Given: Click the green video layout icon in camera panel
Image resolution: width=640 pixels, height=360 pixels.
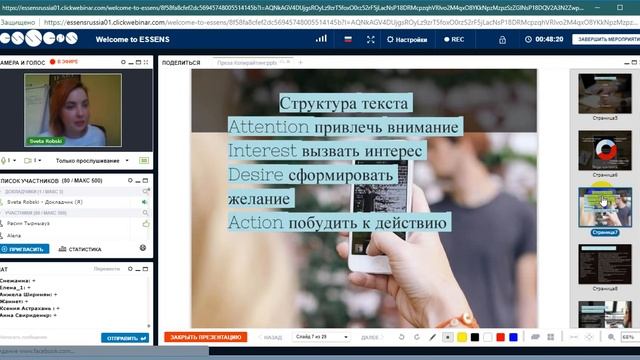Looking at the screenshot, I should [x=144, y=161].
